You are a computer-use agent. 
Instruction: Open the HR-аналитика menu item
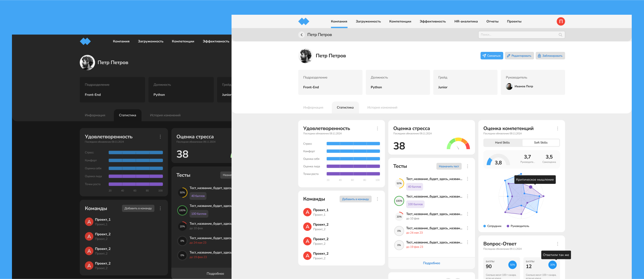click(466, 21)
